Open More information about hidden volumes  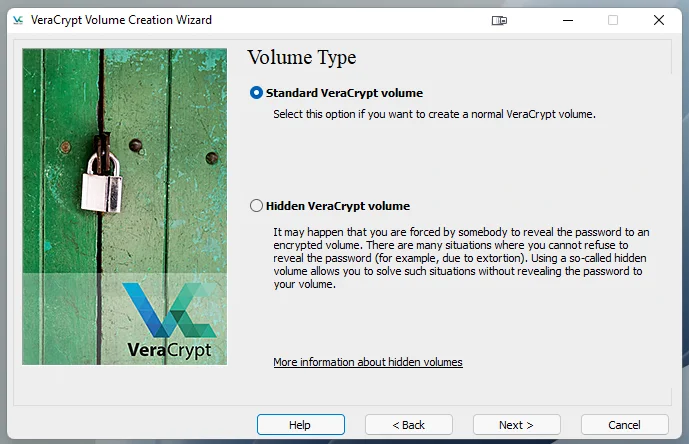368,362
